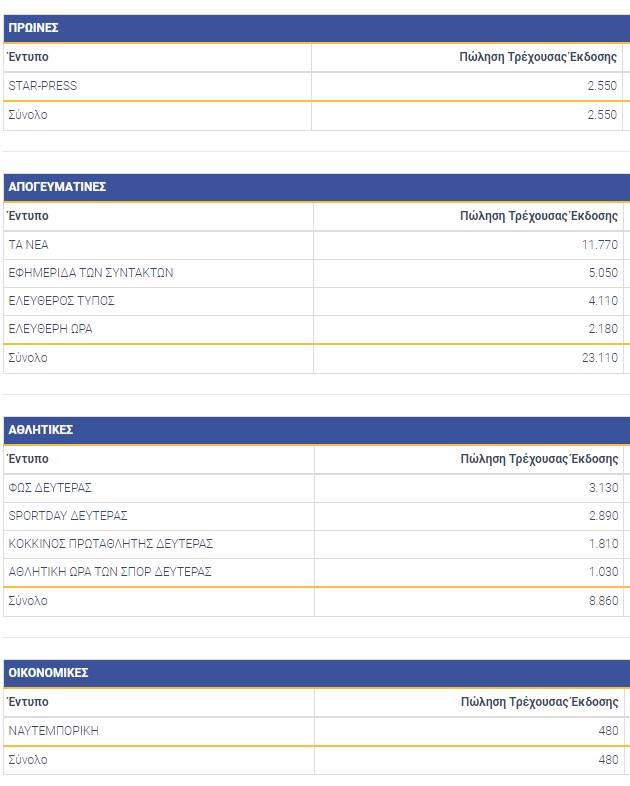Choose the ΕΛΕΥΘΕΡΗ ΩΡΑ row
Viewport: 630px width, 786px height.
pyautogui.click(x=50, y=329)
